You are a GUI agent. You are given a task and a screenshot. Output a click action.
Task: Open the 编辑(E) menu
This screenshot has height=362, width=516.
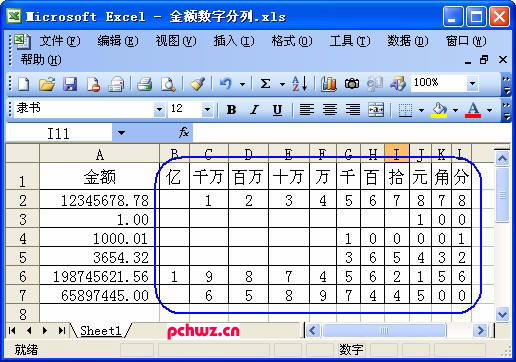(x=118, y=41)
